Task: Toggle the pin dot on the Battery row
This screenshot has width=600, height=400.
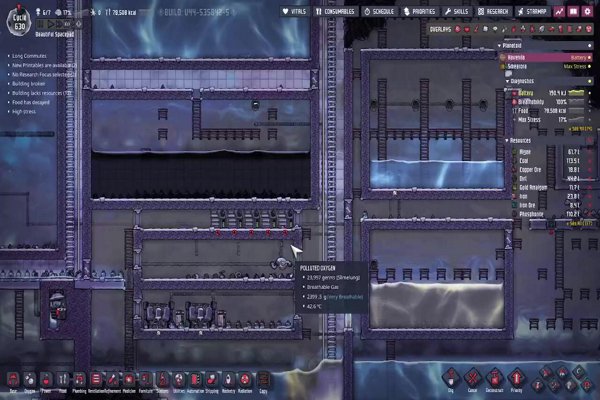Action: tap(590, 93)
